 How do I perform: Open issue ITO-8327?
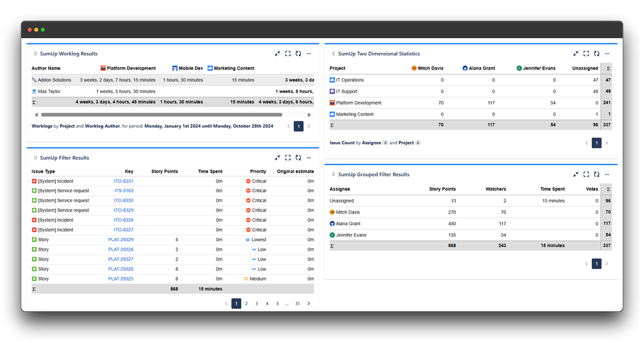(x=124, y=230)
